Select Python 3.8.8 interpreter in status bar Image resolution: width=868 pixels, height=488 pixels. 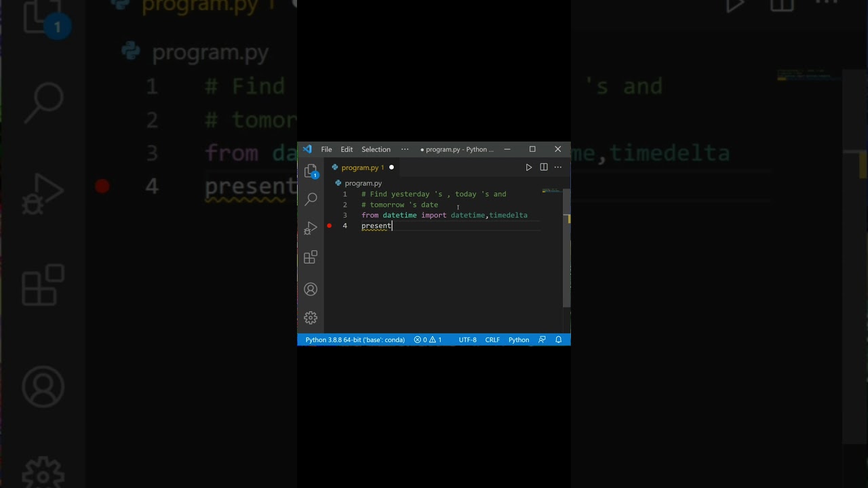click(355, 340)
